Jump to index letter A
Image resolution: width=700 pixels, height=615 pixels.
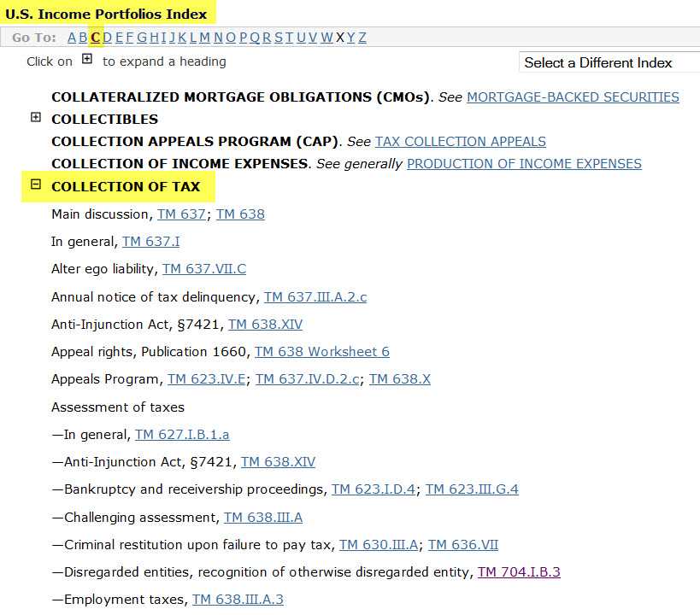tap(72, 38)
